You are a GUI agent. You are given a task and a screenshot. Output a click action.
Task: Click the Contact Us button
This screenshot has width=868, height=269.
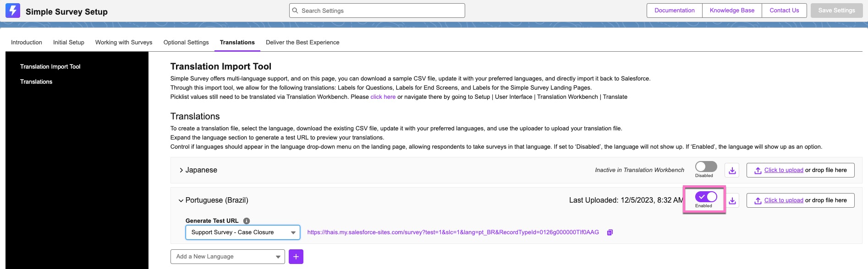coord(784,11)
